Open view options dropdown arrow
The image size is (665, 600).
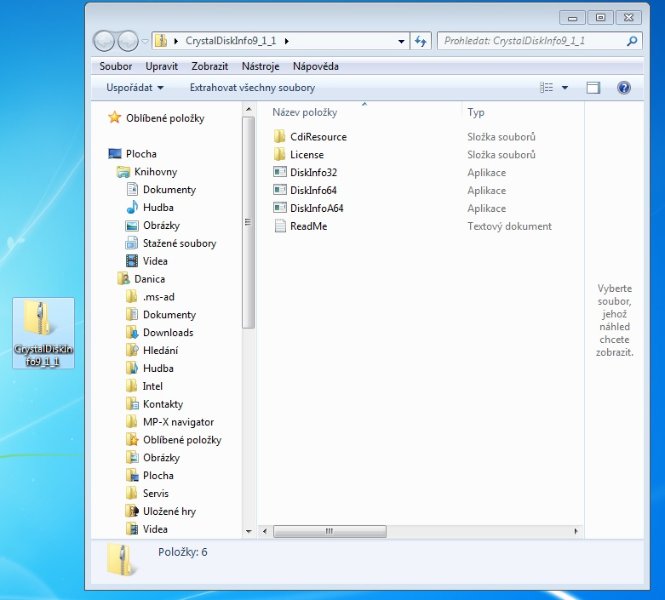click(x=565, y=88)
